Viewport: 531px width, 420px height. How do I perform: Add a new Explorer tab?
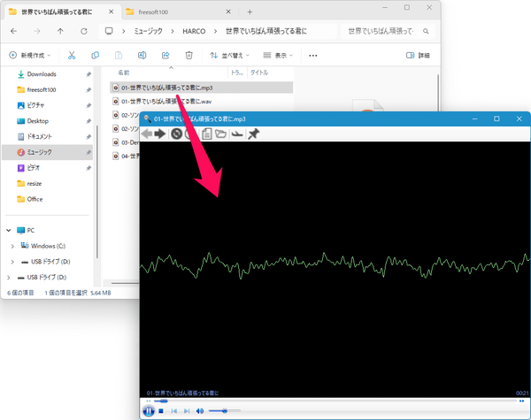click(x=250, y=12)
